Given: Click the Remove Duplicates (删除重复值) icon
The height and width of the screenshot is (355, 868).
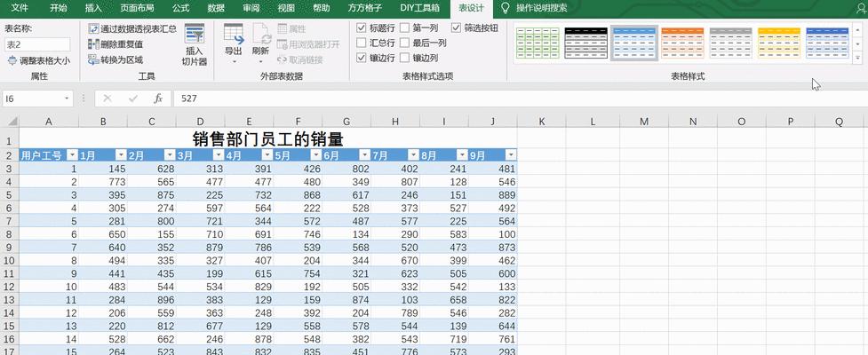Looking at the screenshot, I should pos(93,44).
